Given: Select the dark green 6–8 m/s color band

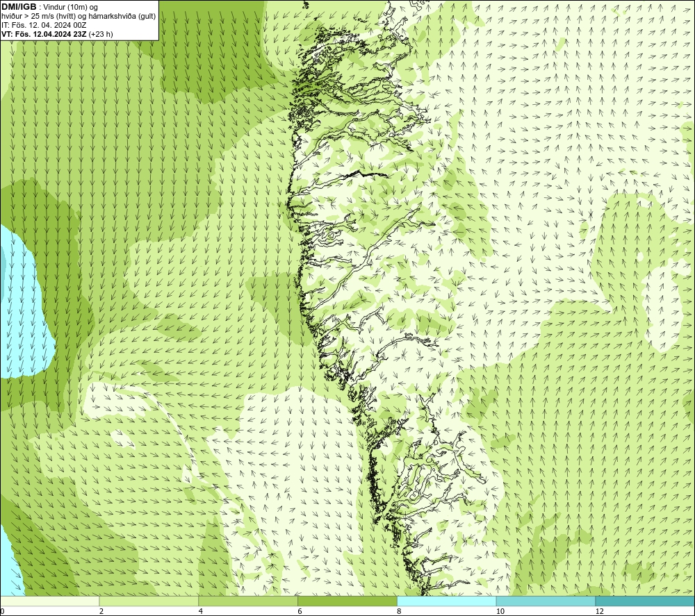Looking at the screenshot, I should click(347, 601).
